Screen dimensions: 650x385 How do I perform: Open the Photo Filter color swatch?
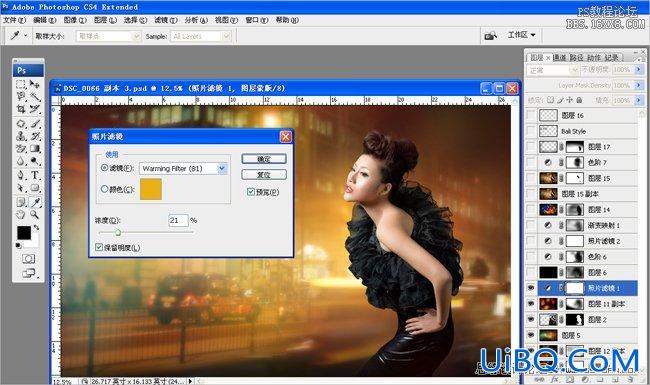(x=151, y=189)
